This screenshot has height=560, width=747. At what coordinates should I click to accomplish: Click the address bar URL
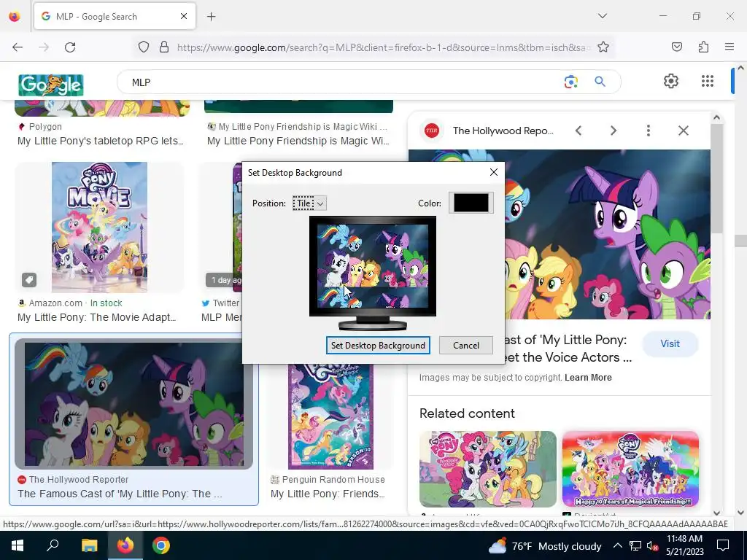point(384,47)
